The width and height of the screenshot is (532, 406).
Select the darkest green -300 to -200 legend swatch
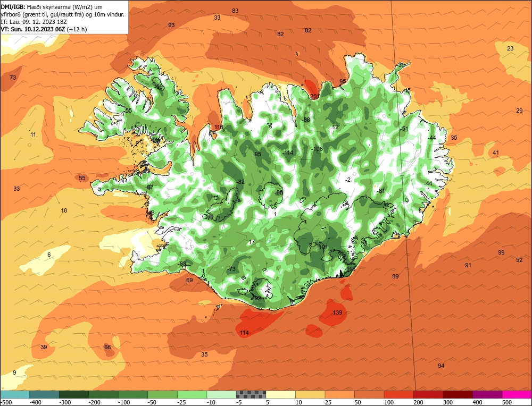click(74, 394)
